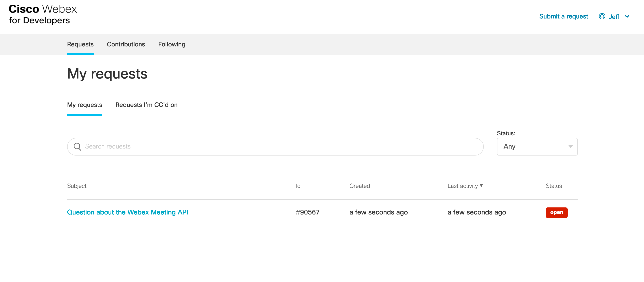This screenshot has height=282, width=644.
Task: Open Question about the Webex Meeting API
Action: tap(128, 212)
